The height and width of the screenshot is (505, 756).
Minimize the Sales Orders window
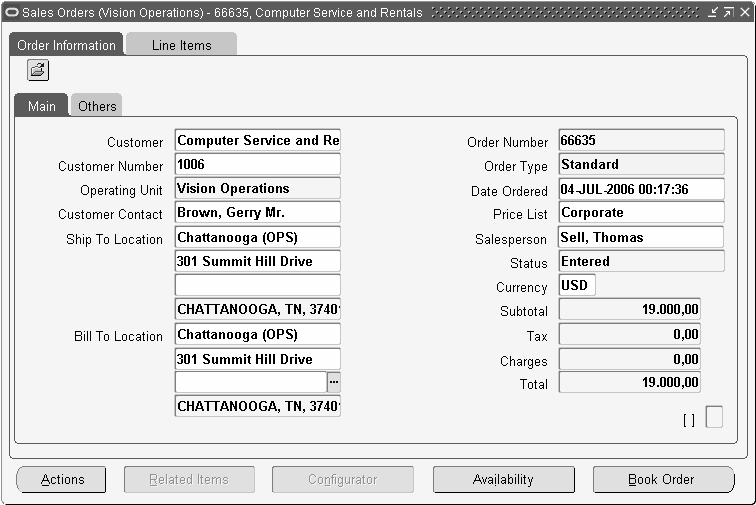pyautogui.click(x=713, y=12)
